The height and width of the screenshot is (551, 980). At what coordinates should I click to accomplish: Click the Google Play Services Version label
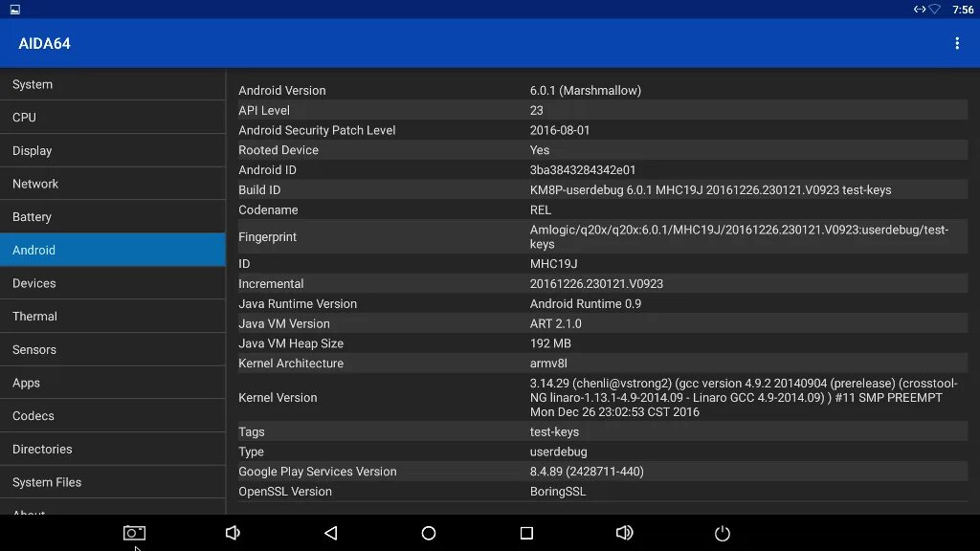[318, 472]
